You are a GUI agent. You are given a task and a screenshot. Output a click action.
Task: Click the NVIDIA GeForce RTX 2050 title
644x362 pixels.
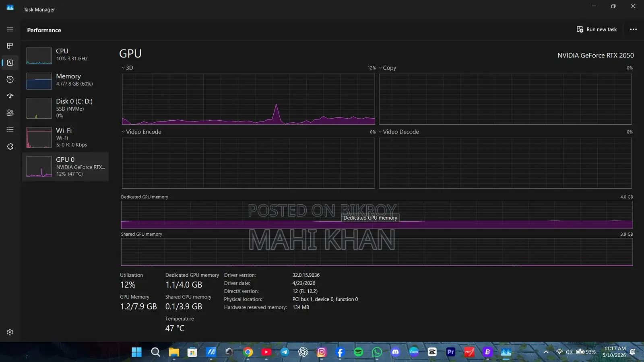coord(595,56)
